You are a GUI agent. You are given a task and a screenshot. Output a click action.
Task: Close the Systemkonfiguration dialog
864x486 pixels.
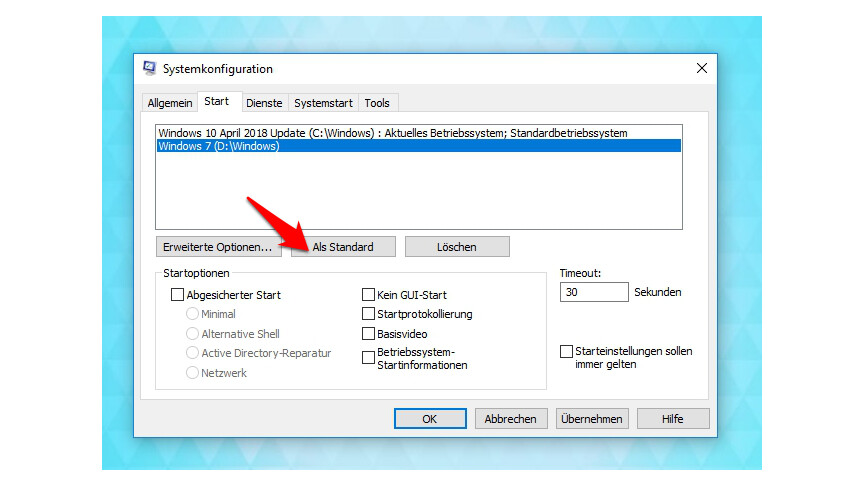pos(701,68)
